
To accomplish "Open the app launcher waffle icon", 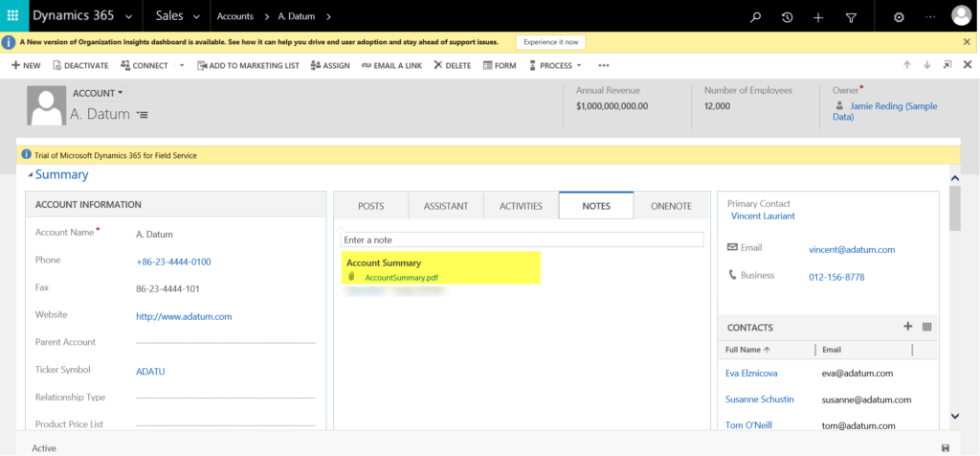I will (12, 16).
